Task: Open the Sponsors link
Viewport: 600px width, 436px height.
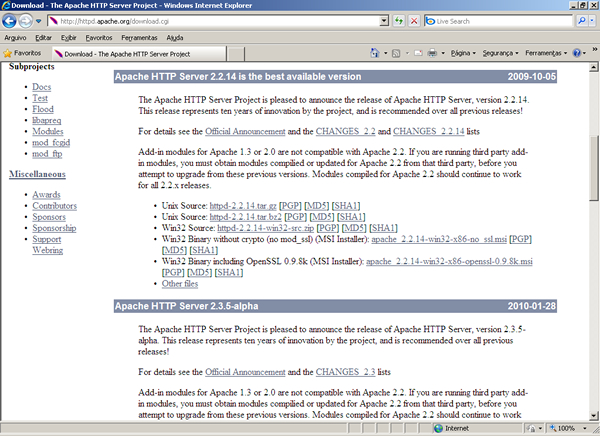Action: 49,217
